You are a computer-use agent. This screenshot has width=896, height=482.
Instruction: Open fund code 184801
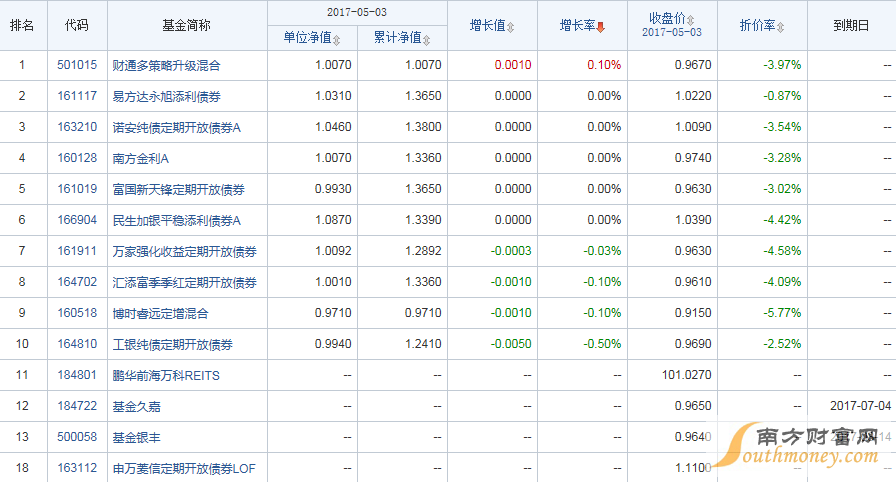point(77,375)
